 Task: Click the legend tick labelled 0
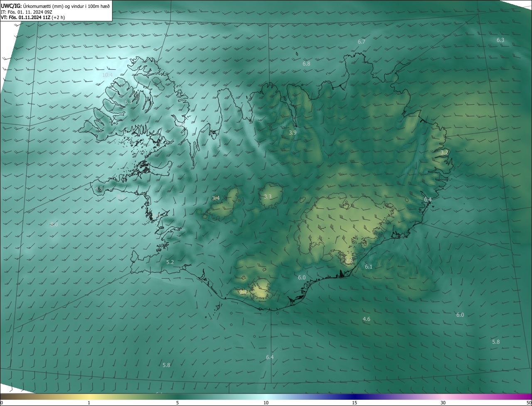coord(2,403)
